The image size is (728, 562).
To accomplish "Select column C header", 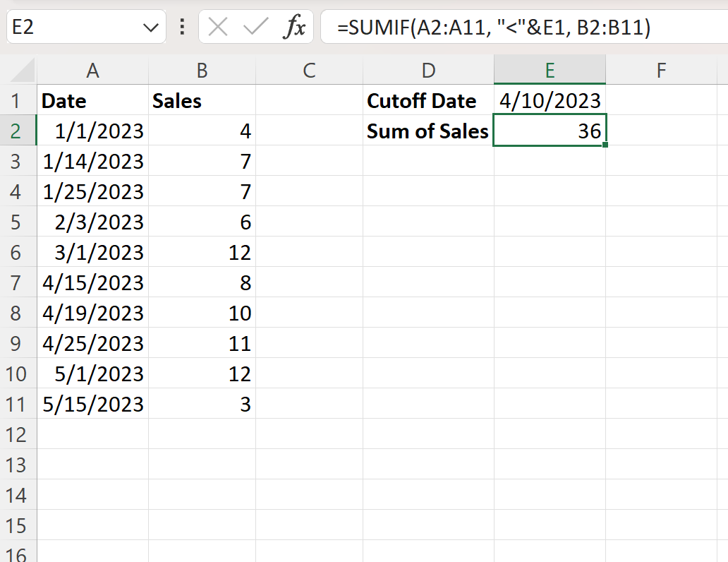I will point(309,70).
